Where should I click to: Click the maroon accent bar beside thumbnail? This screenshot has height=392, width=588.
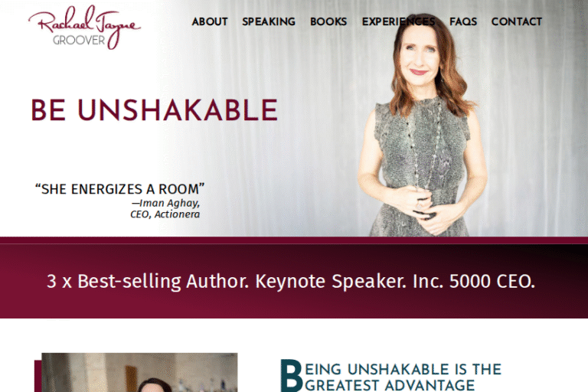coord(38,376)
